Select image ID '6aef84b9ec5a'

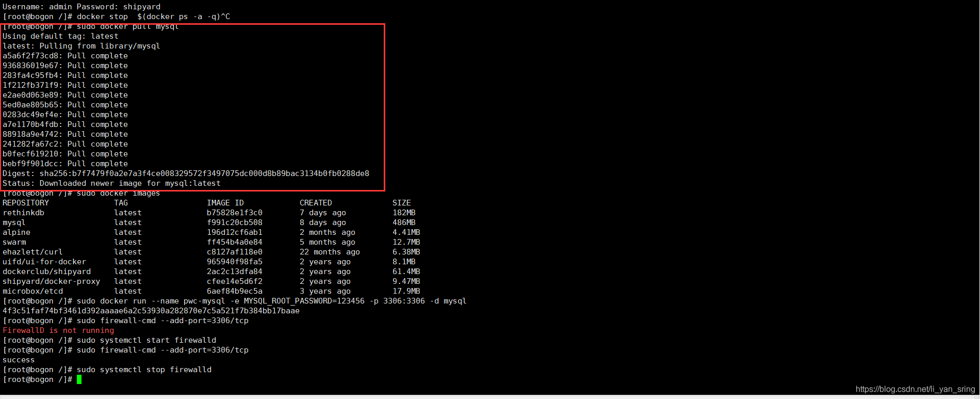coord(235,291)
